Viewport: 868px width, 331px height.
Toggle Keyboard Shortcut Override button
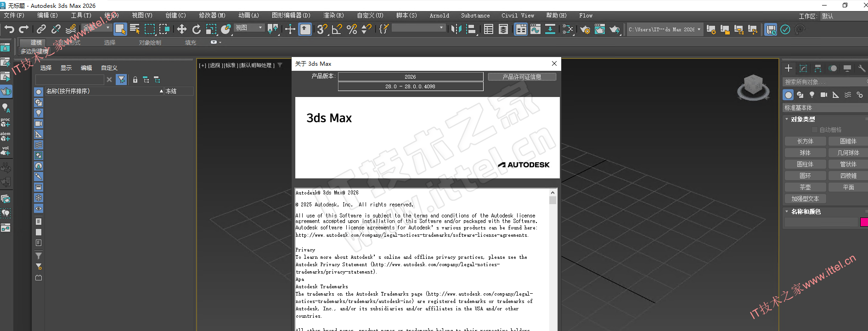[305, 29]
